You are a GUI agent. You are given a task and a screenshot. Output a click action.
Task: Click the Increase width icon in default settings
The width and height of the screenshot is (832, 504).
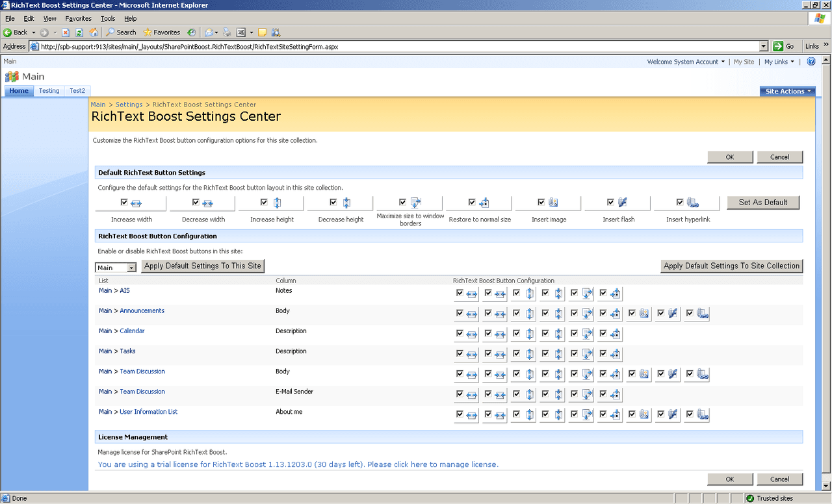[136, 203]
